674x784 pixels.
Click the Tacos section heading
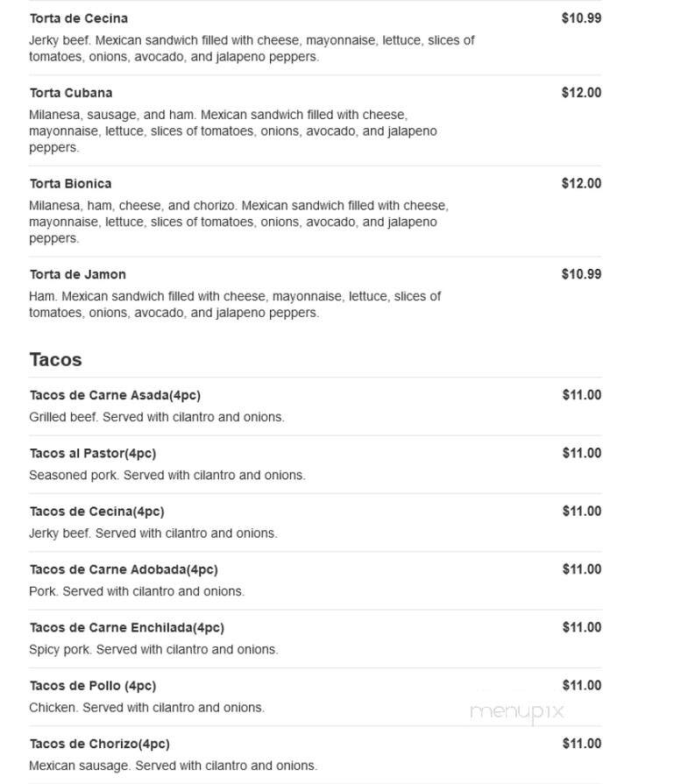(55, 359)
